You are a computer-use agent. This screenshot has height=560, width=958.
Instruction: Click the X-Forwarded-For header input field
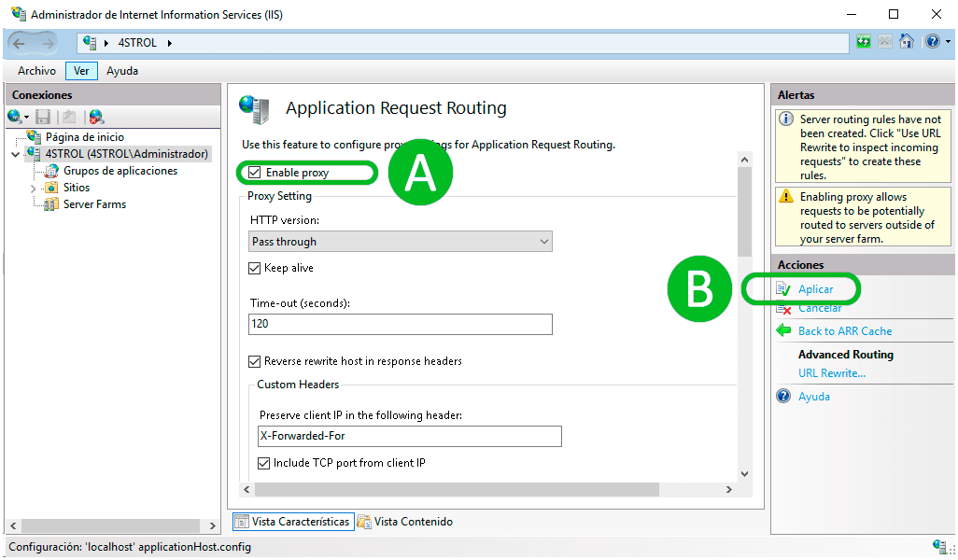[409, 436]
